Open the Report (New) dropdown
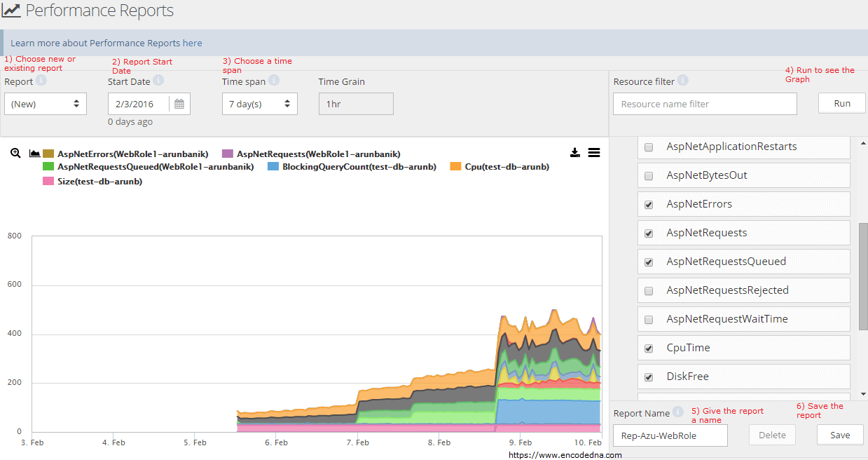Viewport: 868px width, 460px height. point(46,104)
